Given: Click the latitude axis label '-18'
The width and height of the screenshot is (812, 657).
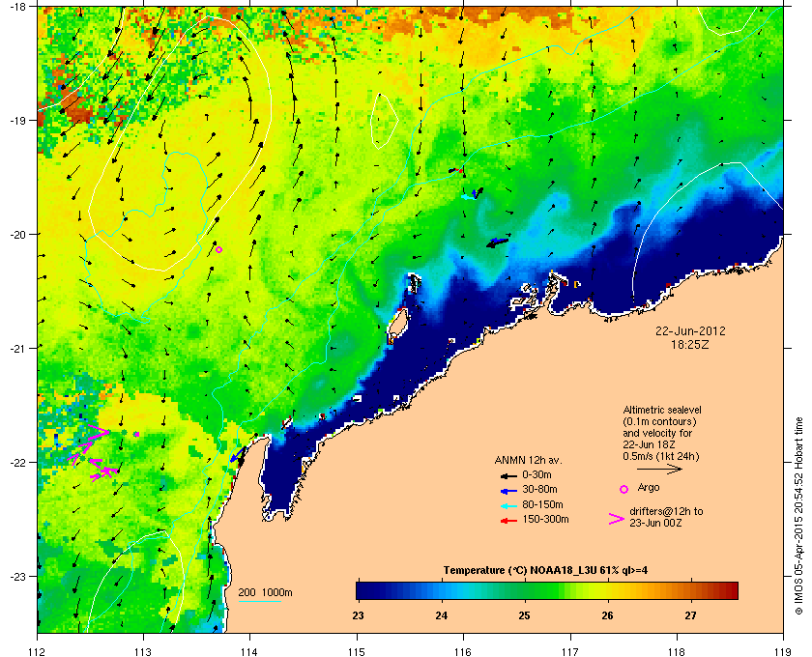Looking at the screenshot, I should (x=18, y=6).
